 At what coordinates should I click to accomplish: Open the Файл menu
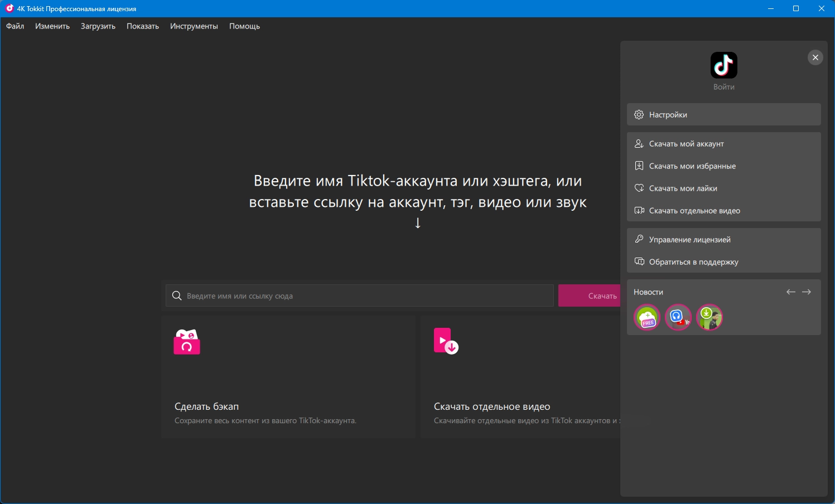pyautogui.click(x=15, y=26)
